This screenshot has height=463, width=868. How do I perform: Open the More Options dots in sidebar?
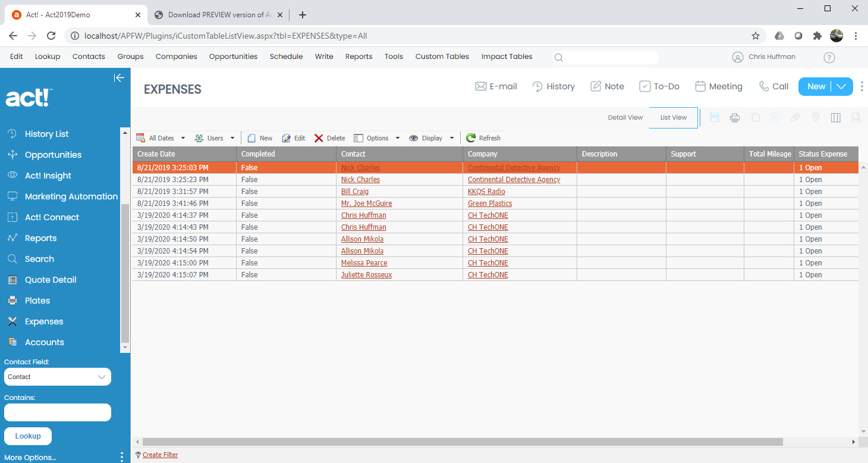coord(122,457)
